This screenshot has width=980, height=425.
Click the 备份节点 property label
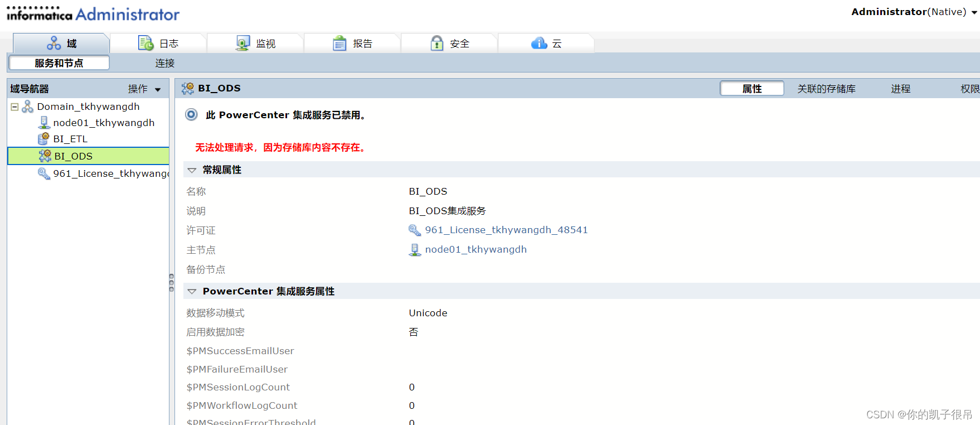[x=206, y=269]
